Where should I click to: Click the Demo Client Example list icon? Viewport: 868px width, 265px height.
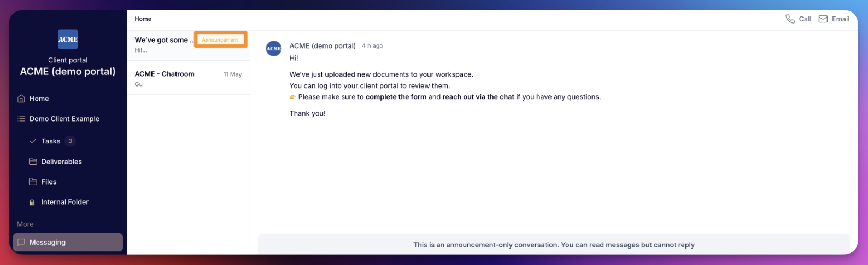(x=21, y=119)
